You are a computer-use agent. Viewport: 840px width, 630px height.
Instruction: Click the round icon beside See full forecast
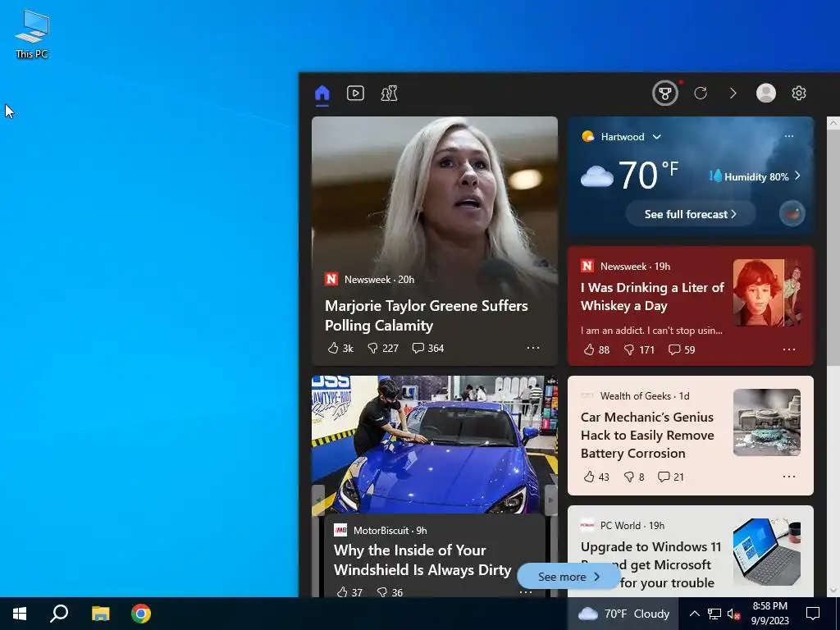pos(792,214)
